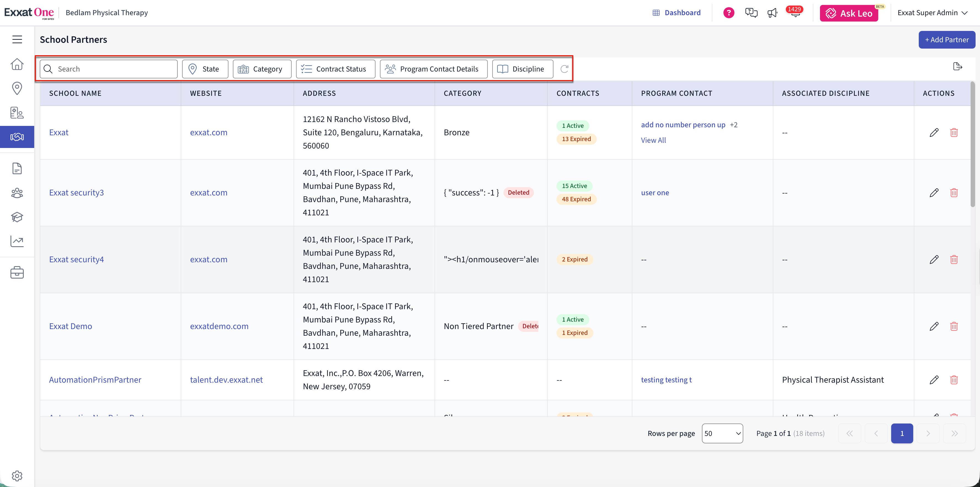Open the analytics chart sidebar icon
980x487 pixels.
(17, 241)
